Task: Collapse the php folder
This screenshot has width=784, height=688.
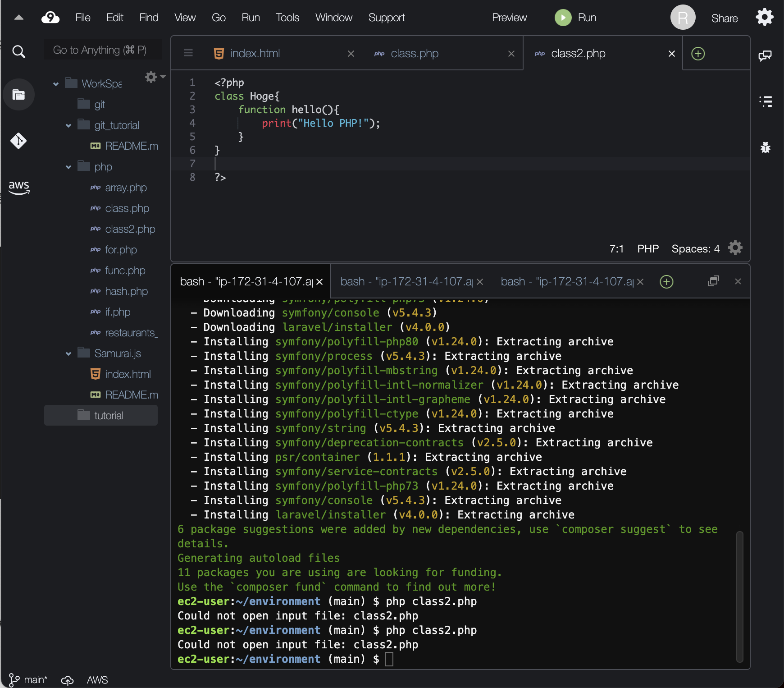Action: point(68,167)
